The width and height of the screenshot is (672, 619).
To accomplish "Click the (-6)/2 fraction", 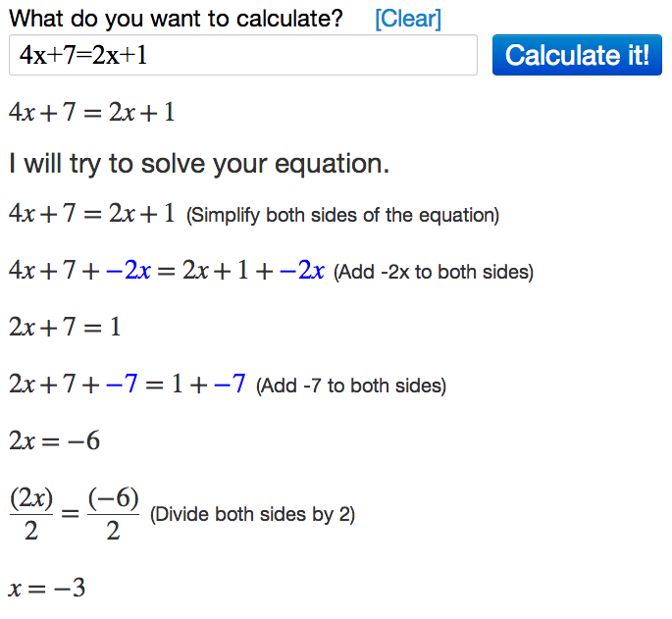I will (x=114, y=514).
